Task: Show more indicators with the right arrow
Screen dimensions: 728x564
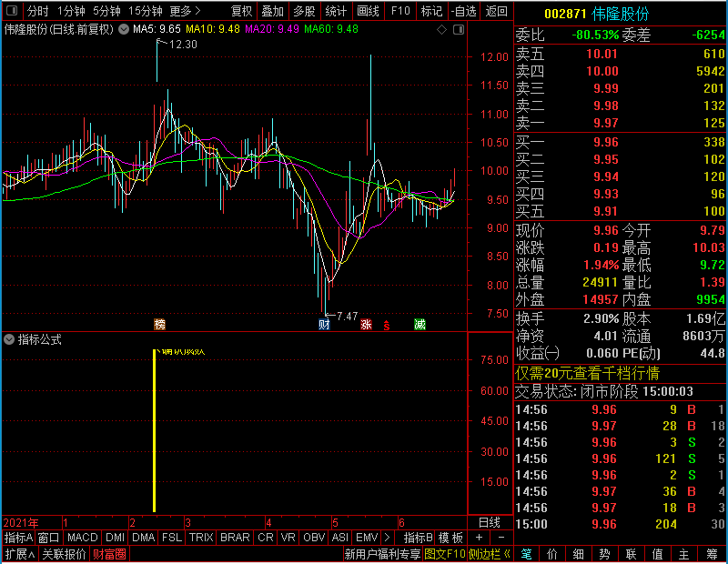Action: coord(388,538)
